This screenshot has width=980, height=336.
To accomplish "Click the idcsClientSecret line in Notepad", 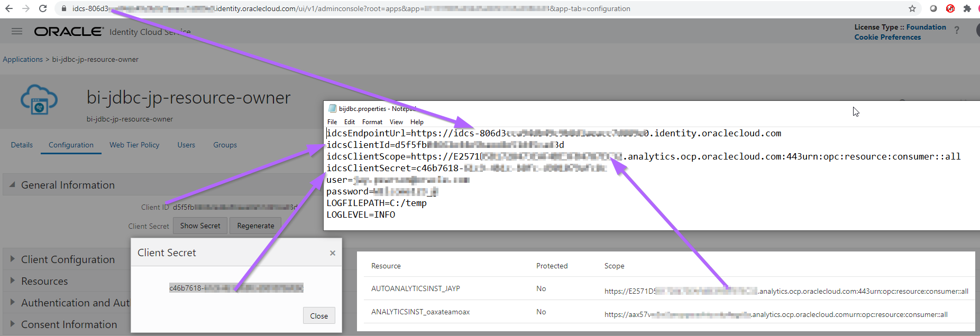I will 466,168.
